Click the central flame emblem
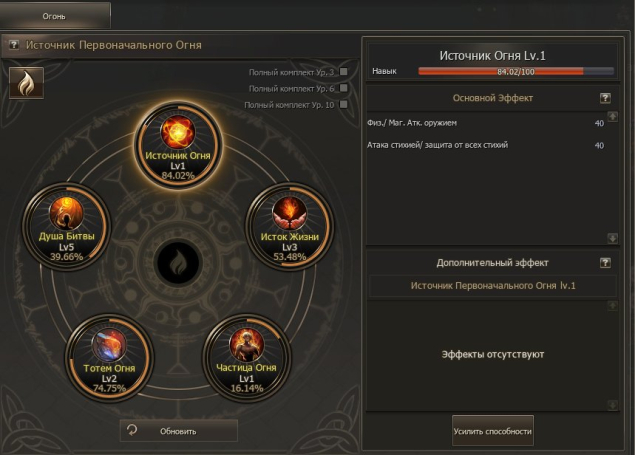 [x=178, y=264]
